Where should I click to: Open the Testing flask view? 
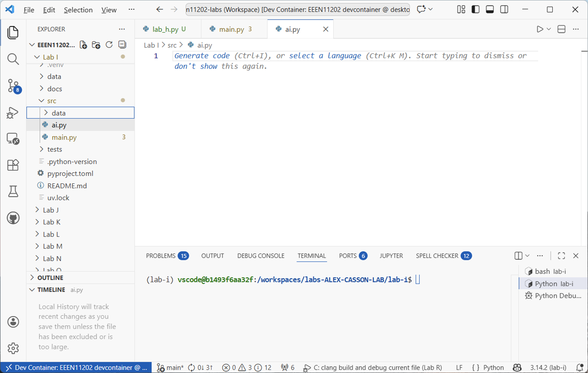[x=13, y=191]
